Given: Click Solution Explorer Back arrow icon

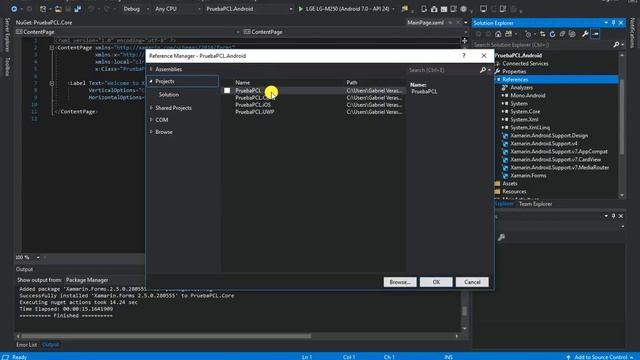Looking at the screenshot, I should tap(479, 34).
